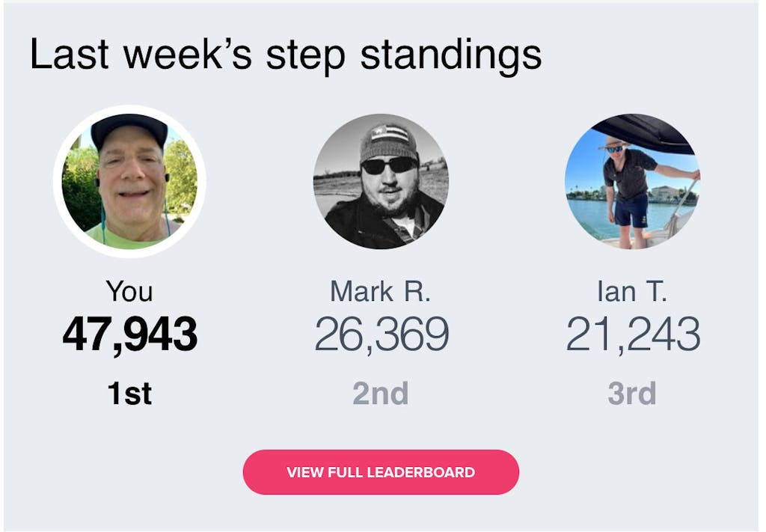Select the Ian T. name label
Image resolution: width=766 pixels, height=532 pixels.
632,291
